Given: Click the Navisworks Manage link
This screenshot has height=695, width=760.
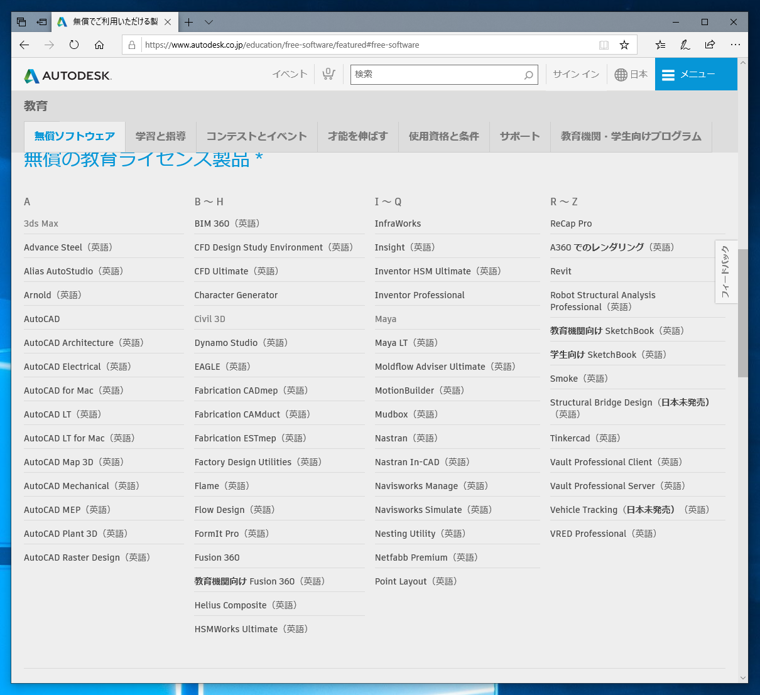Looking at the screenshot, I should (x=432, y=486).
